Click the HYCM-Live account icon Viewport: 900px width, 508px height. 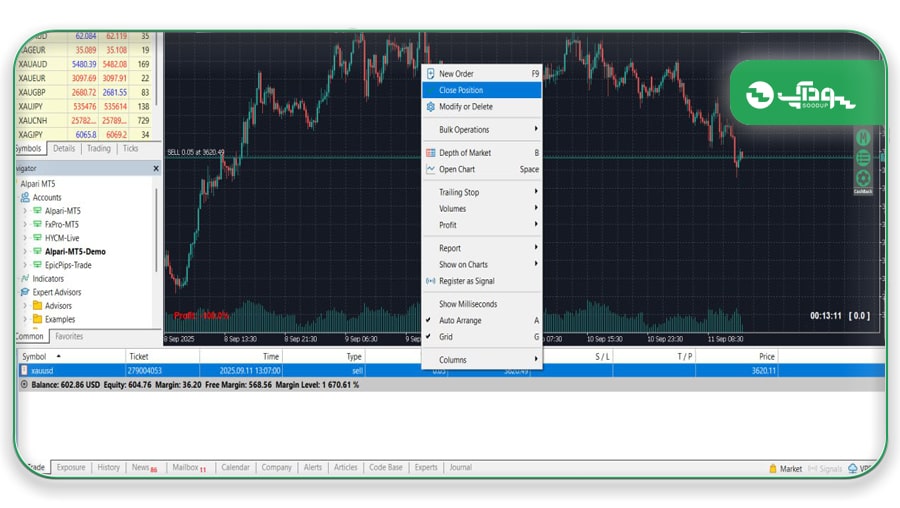37,238
